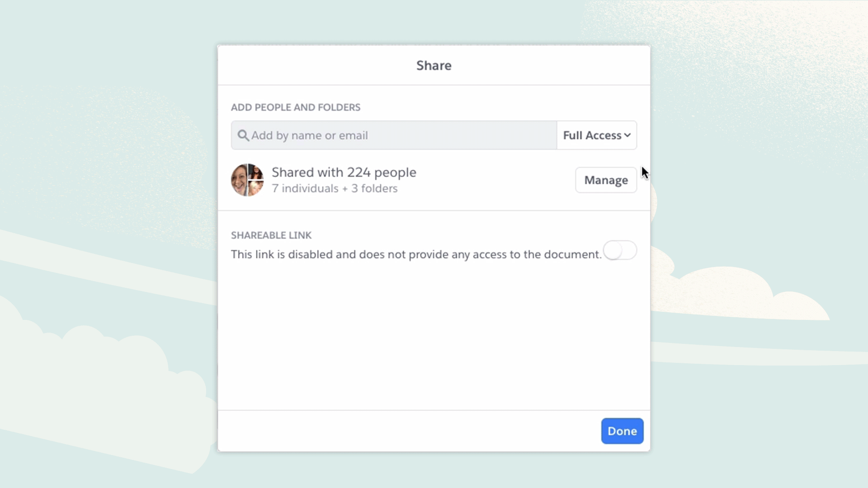Click the chevron arrow beside Full Access
The width and height of the screenshot is (868, 488).
[x=627, y=135]
